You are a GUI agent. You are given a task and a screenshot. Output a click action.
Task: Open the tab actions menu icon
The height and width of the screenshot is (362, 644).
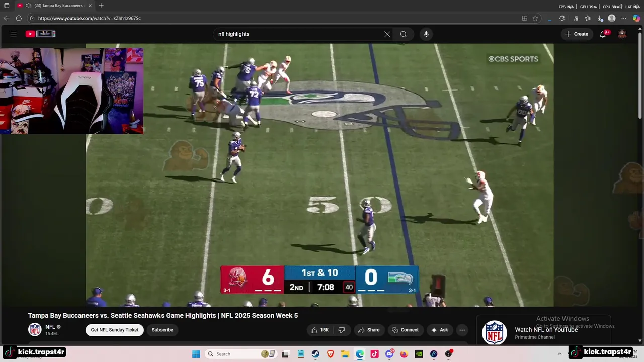(x=7, y=6)
